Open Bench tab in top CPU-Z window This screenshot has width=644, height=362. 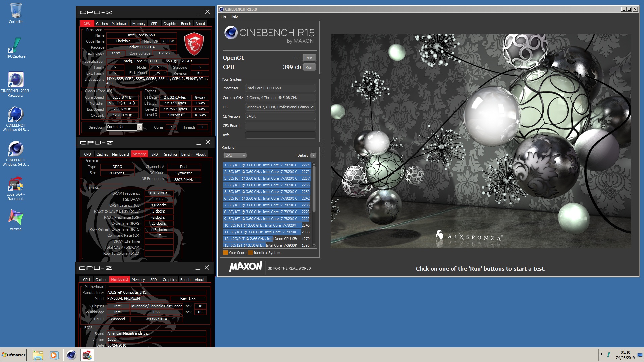(x=186, y=24)
